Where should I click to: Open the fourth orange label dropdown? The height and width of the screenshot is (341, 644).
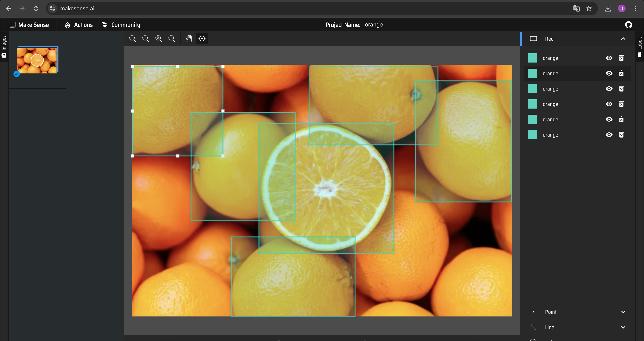coord(550,104)
